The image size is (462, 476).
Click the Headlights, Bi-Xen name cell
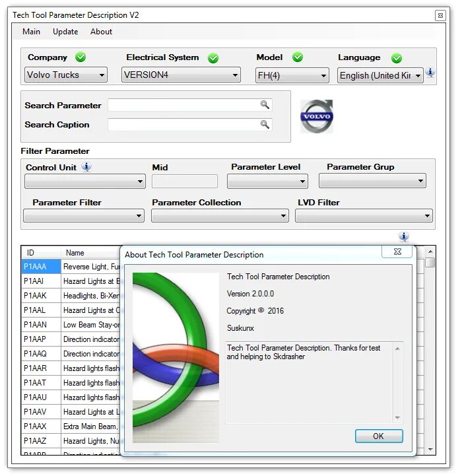[91, 296]
